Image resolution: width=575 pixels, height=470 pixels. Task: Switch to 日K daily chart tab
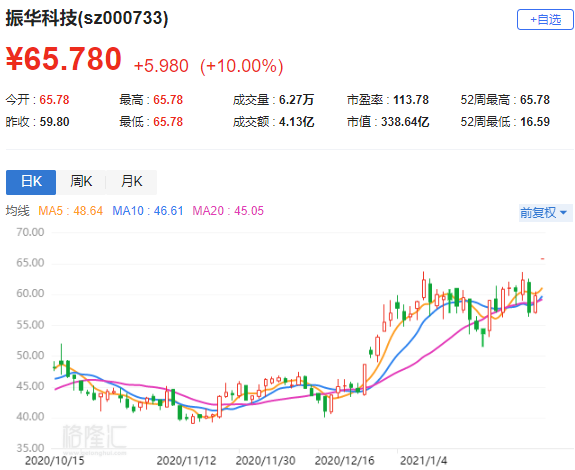point(31,182)
